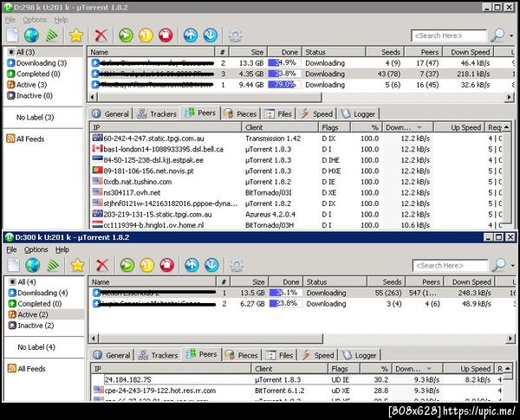The height and width of the screenshot is (420, 520).
Task: Switch to Trackers tab in top window
Action: [157, 114]
